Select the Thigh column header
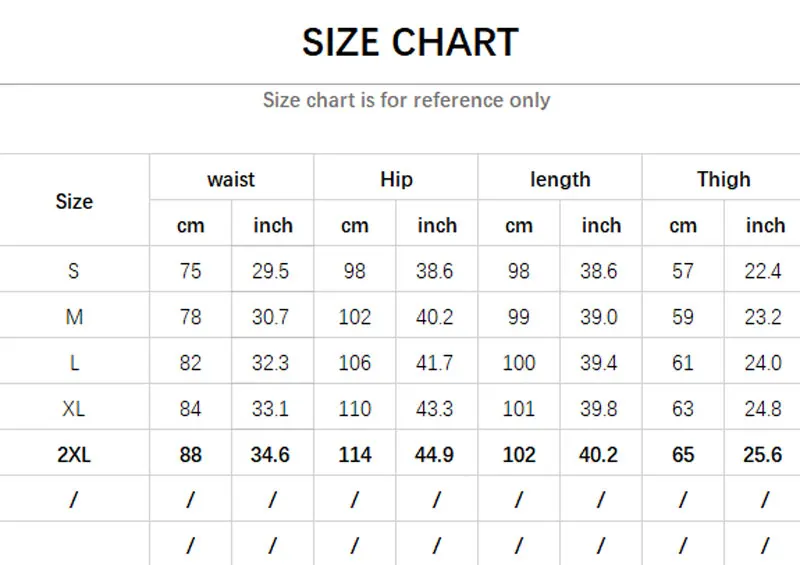Image resolution: width=800 pixels, height=565 pixels. pyautogui.click(x=723, y=180)
